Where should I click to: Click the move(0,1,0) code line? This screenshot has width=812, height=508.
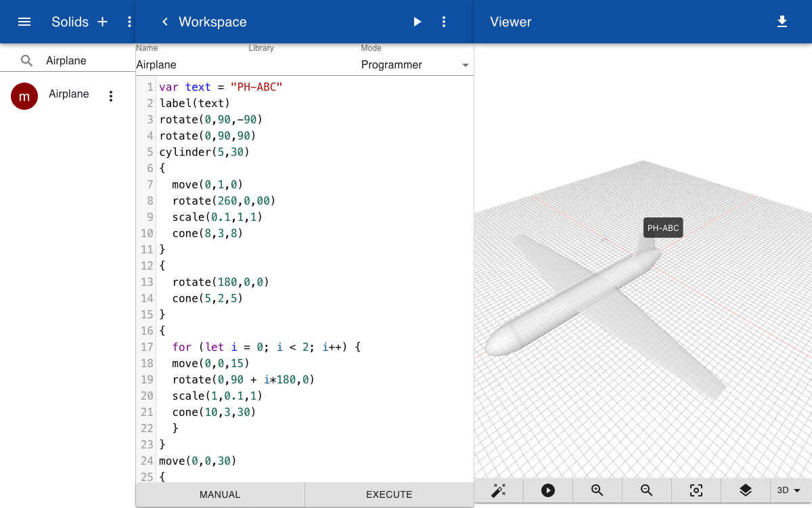pyautogui.click(x=207, y=184)
